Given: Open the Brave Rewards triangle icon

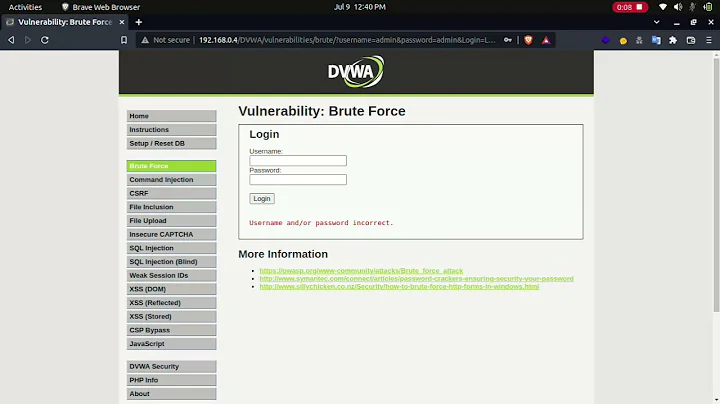Looking at the screenshot, I should coord(546,40).
